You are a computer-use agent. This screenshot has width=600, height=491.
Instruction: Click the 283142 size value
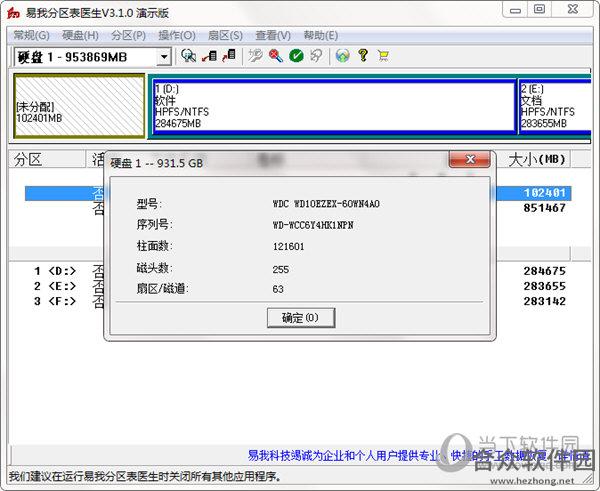coord(545,301)
